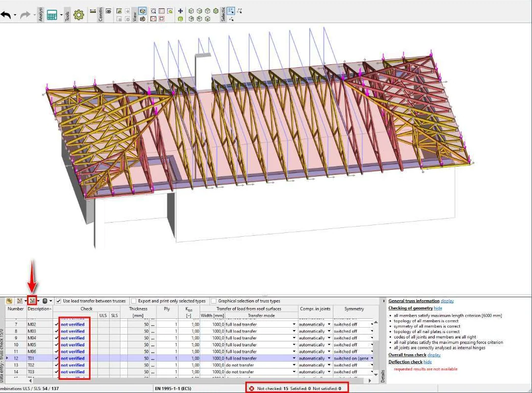
Task: Click the yellow dimension line icon
Action: [x=93, y=11]
